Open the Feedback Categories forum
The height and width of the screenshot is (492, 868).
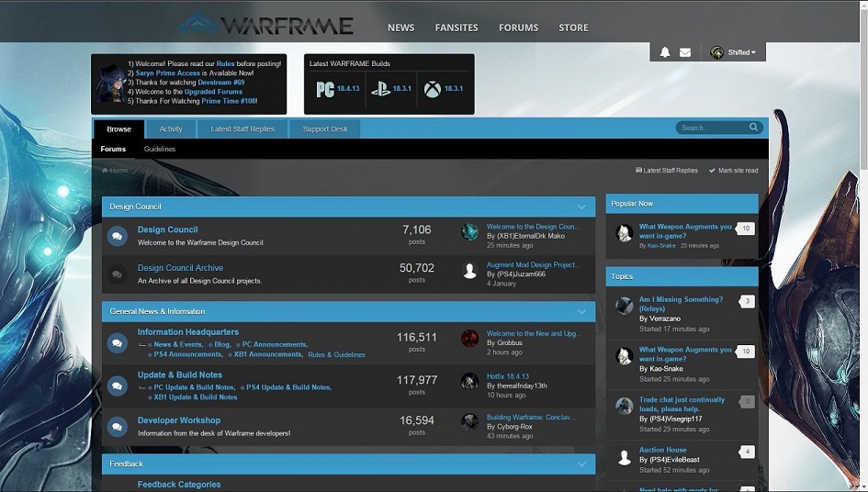coord(179,485)
